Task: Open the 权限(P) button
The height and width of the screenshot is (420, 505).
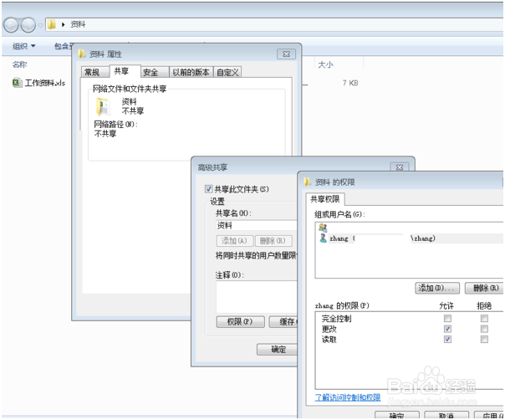Action: [x=240, y=321]
